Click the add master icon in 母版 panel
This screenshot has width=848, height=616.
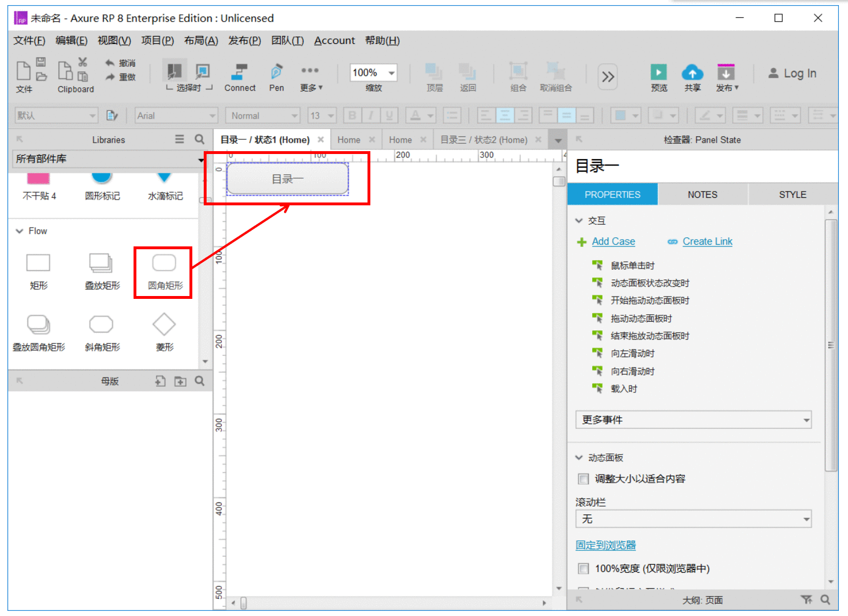click(x=160, y=381)
